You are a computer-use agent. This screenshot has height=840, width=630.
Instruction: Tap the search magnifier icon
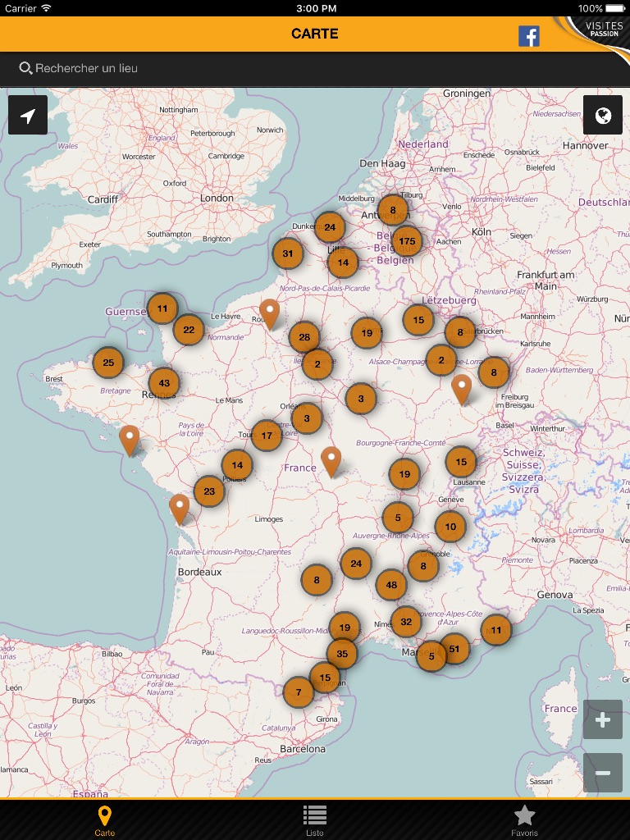[25, 68]
